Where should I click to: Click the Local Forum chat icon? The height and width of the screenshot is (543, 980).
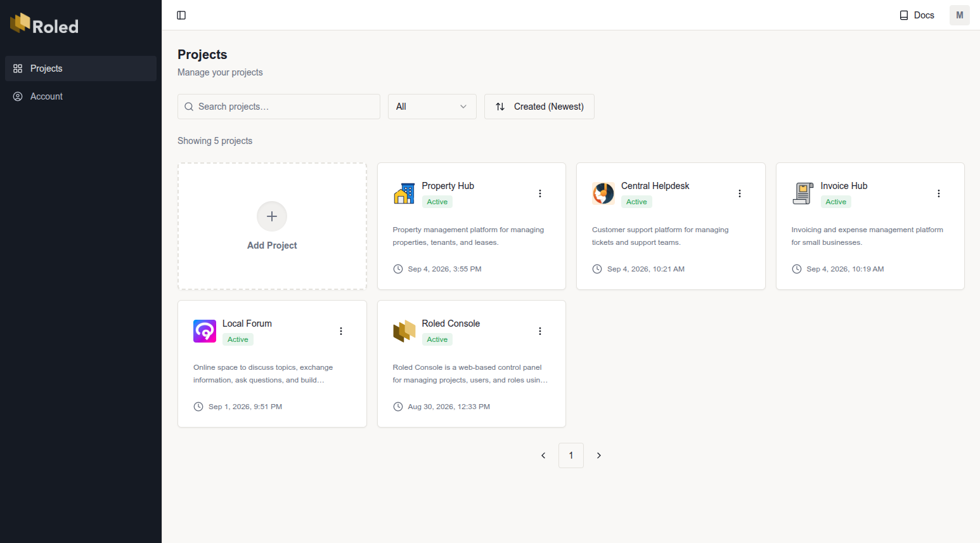[205, 331]
